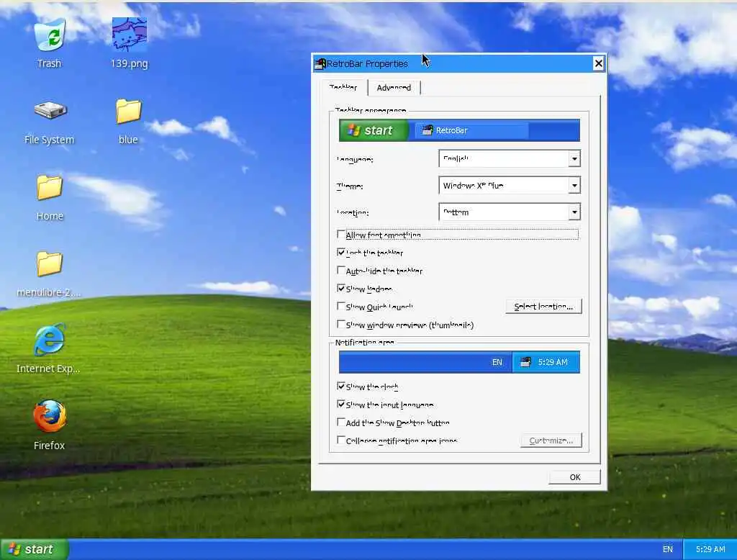Click the 5:29 AM taskbar clock
This screenshot has width=737, height=560.
(710, 549)
